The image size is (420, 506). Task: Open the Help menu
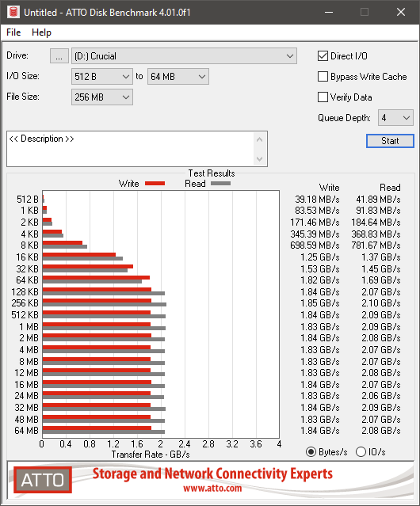[x=41, y=32]
